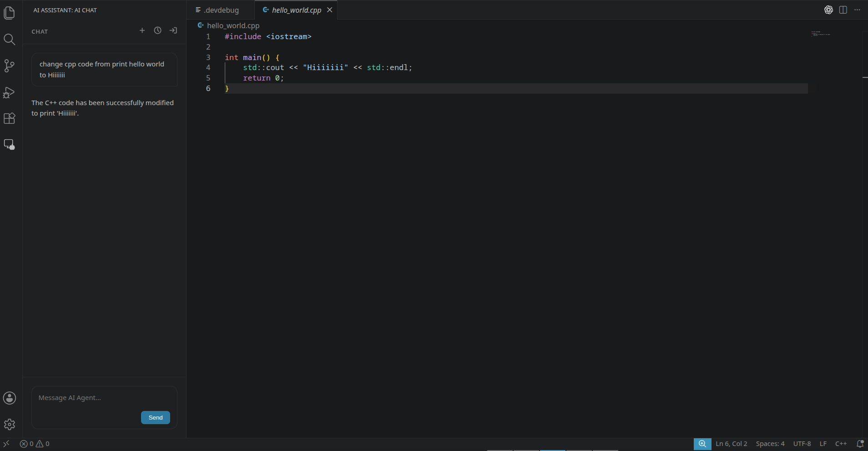Open the Search view
The width and height of the screenshot is (868, 451).
pyautogui.click(x=9, y=40)
